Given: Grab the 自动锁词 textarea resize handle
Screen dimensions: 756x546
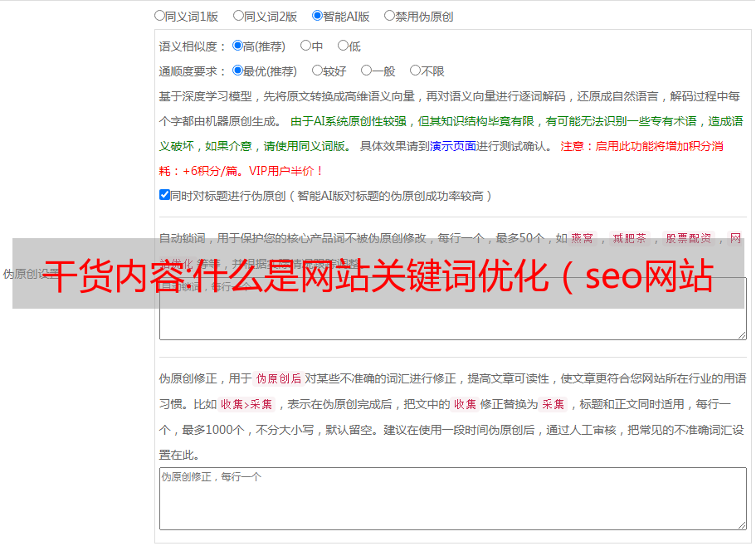Looking at the screenshot, I should [x=742, y=335].
